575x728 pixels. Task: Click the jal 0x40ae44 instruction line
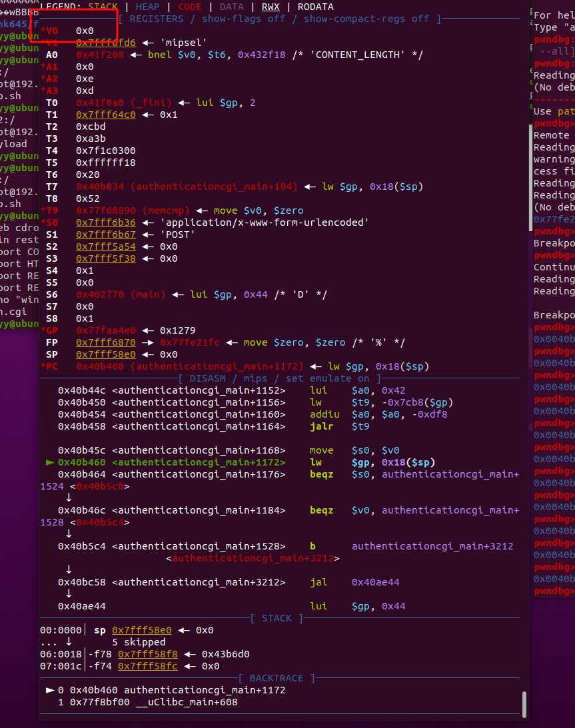pos(229,583)
